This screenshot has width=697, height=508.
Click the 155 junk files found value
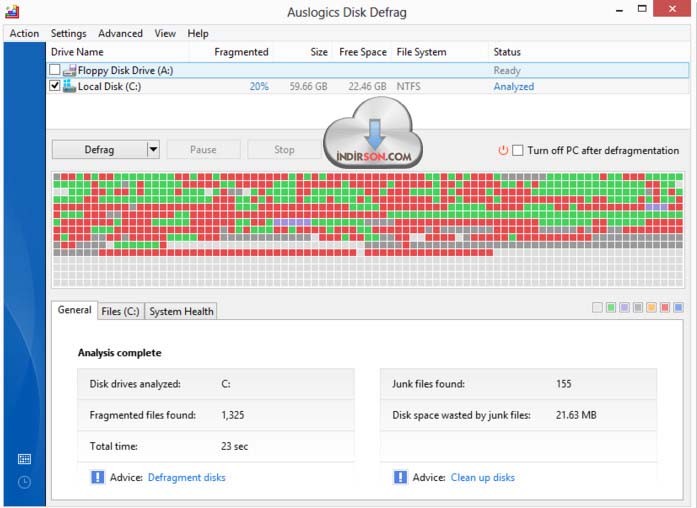[564, 384]
